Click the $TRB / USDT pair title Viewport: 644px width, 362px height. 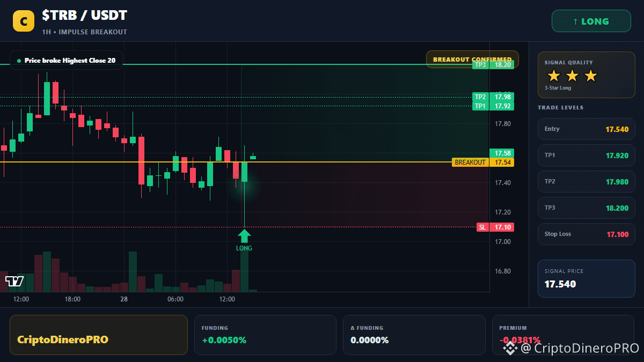pyautogui.click(x=85, y=16)
